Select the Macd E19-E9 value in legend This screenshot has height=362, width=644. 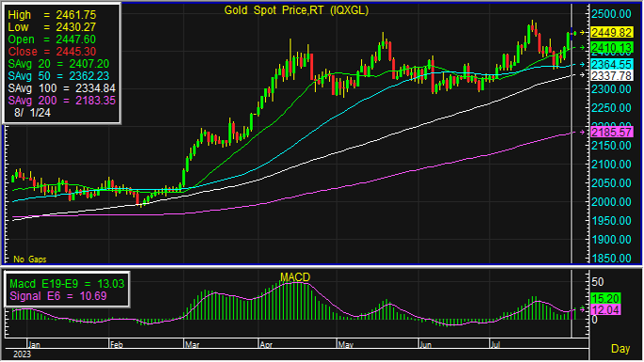click(x=67, y=284)
